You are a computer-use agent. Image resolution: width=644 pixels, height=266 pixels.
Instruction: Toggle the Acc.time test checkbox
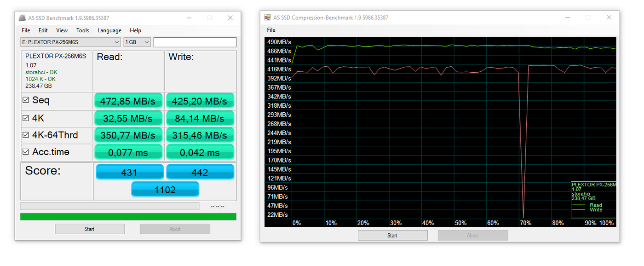point(26,152)
